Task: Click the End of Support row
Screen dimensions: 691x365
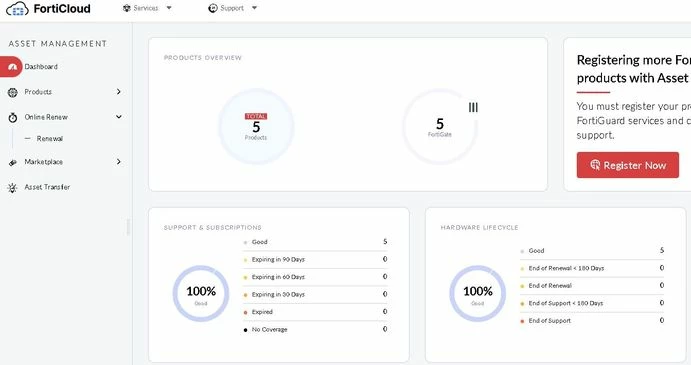Action: click(x=592, y=320)
